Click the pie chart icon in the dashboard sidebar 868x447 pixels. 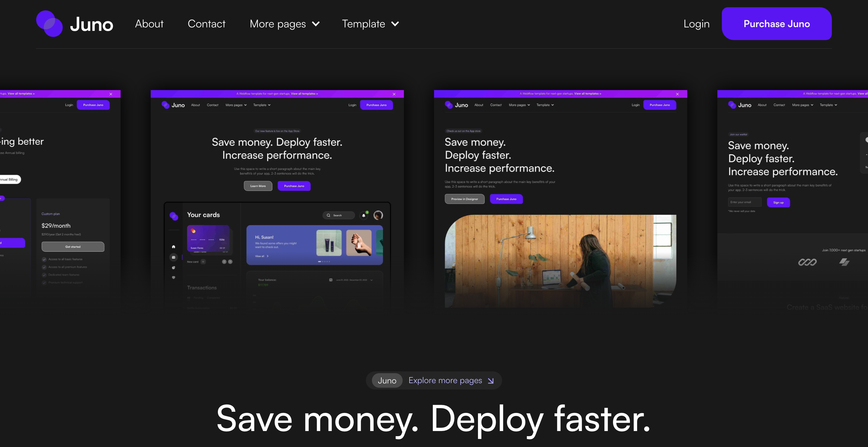(174, 268)
